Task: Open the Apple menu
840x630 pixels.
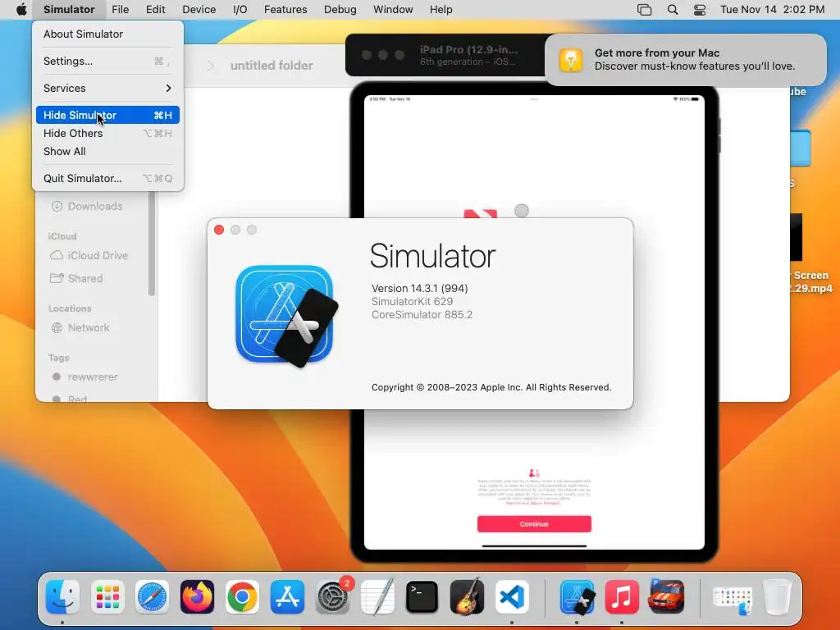Action: [21, 9]
